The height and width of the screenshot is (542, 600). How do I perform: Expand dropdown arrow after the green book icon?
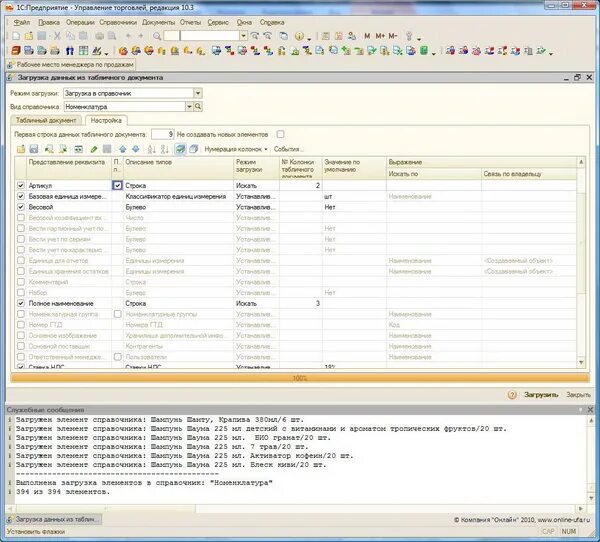pos(433,53)
